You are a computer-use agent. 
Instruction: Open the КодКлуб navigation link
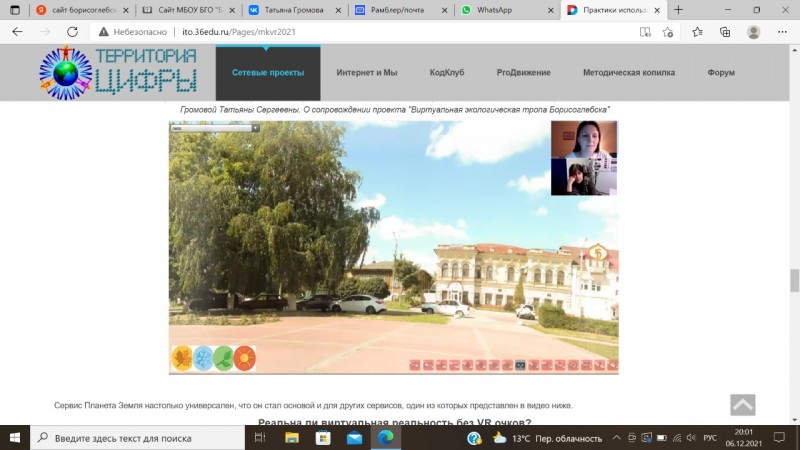449,73
